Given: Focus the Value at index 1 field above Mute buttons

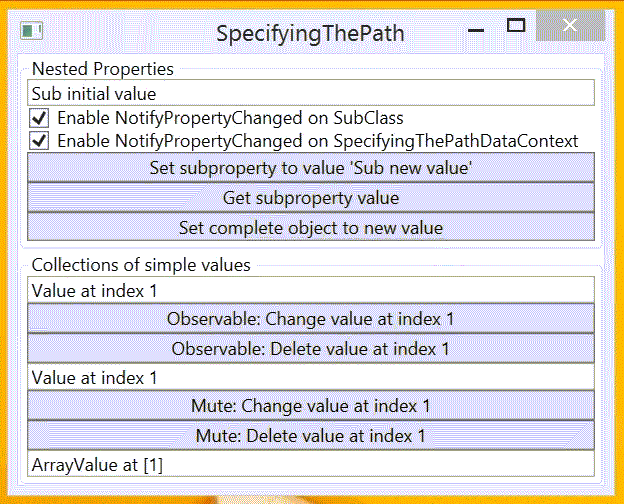Looking at the screenshot, I should click(311, 377).
